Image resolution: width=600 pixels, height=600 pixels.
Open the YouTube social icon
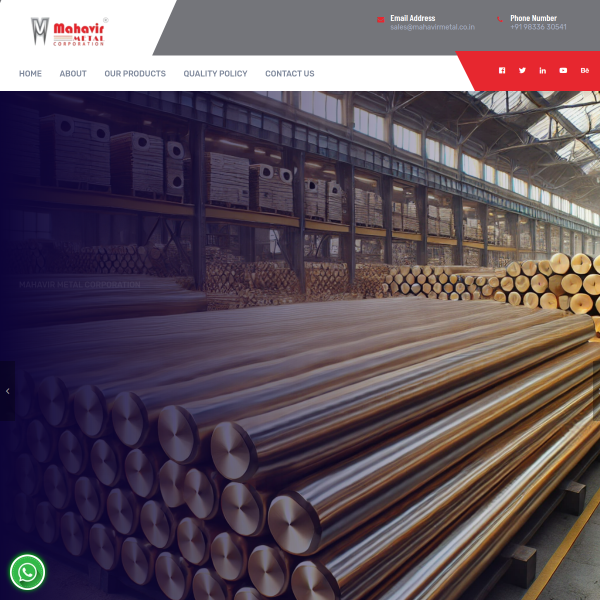[x=563, y=71]
